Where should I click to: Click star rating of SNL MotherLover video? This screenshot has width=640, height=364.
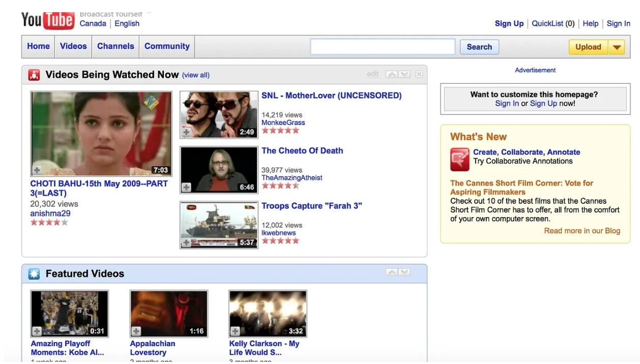click(281, 131)
